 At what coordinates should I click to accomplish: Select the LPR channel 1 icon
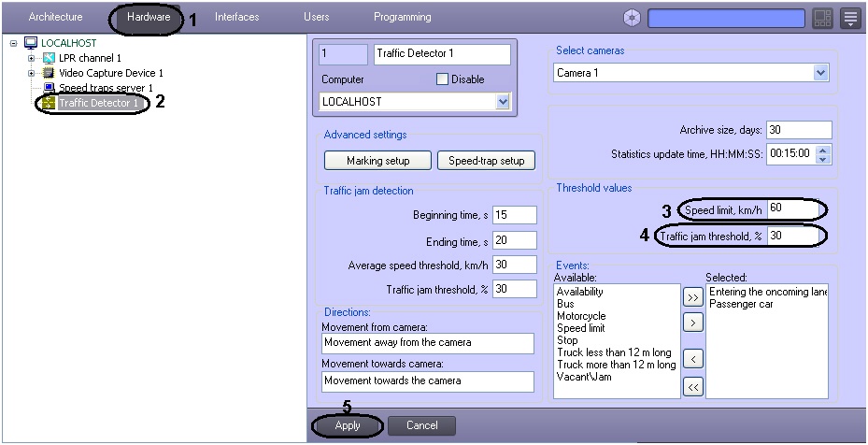point(49,58)
